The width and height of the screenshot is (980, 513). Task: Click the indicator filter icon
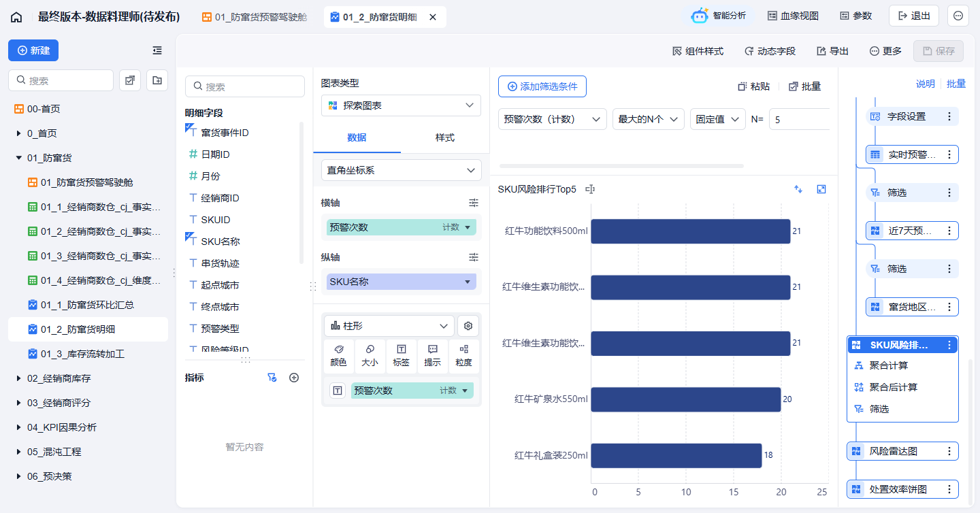click(272, 378)
